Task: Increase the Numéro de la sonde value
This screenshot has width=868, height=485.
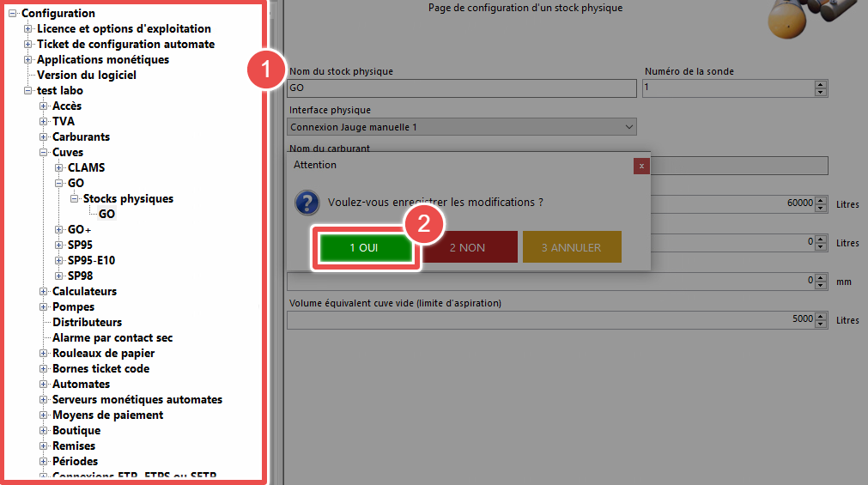Action: click(x=821, y=84)
